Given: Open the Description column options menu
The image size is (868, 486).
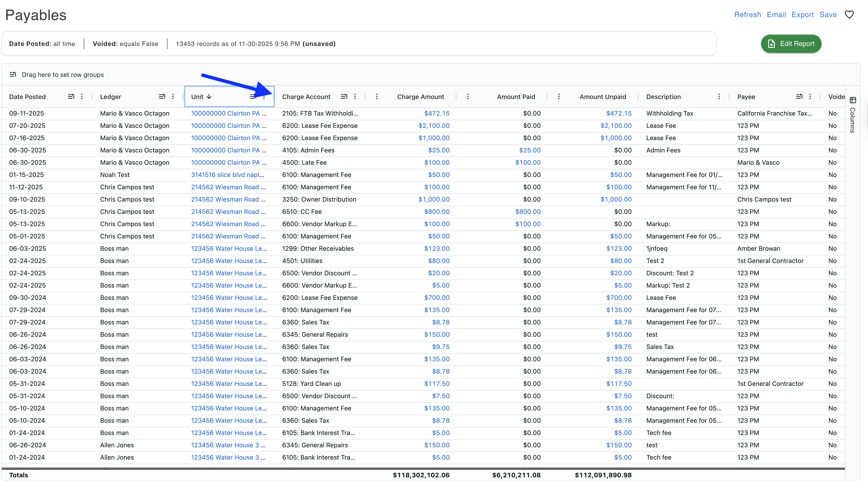Looking at the screenshot, I should pos(719,97).
